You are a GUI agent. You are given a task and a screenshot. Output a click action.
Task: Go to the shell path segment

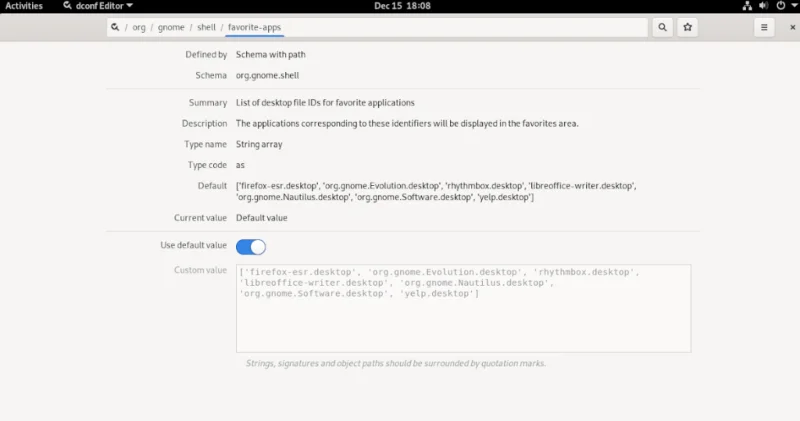click(x=207, y=28)
